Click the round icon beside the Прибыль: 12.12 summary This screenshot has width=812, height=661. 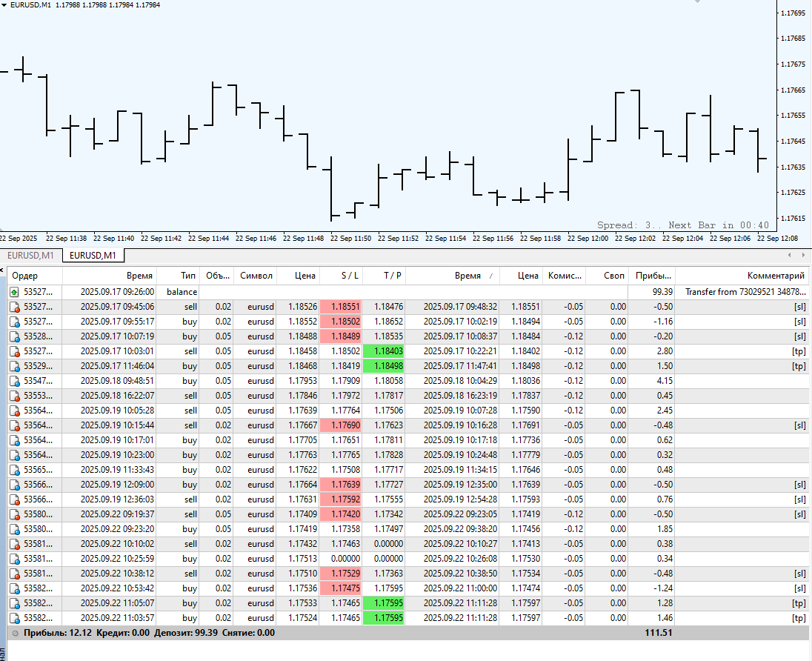[x=15, y=633]
